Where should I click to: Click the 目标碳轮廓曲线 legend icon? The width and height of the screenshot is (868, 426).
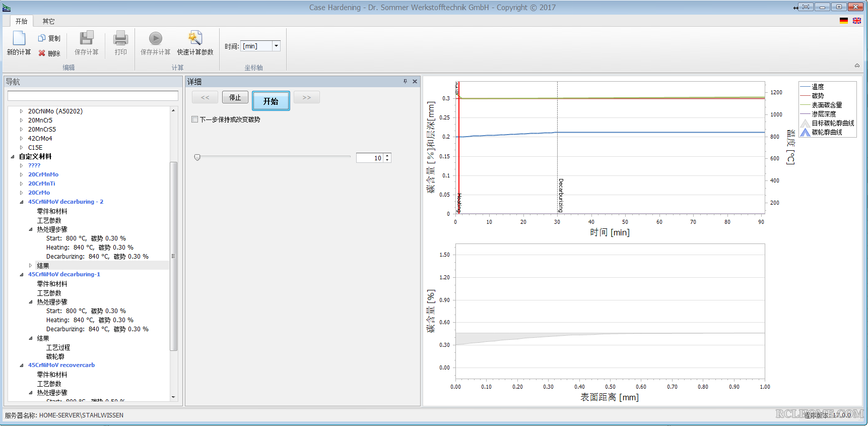[x=805, y=123]
